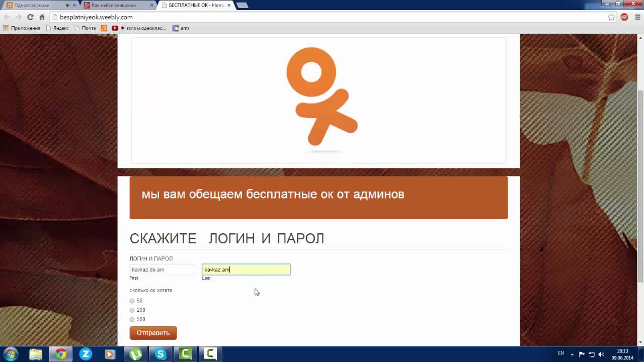Click the browser Back arrow
644x362 pixels.
pos(7,17)
